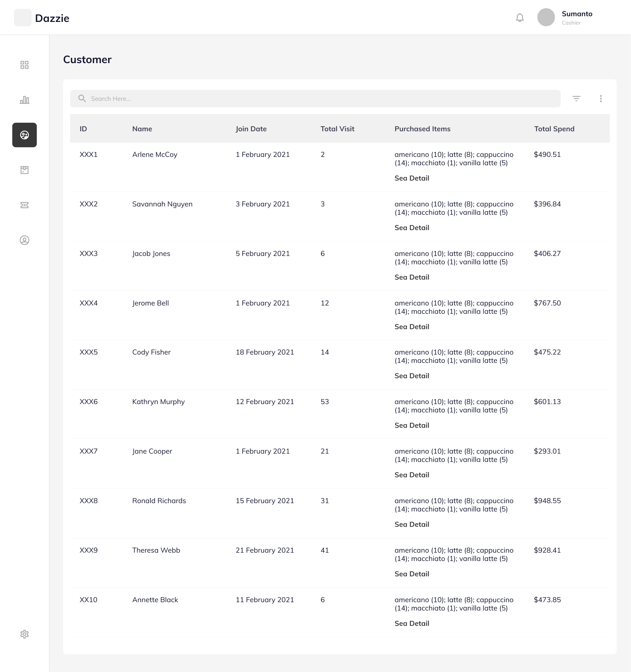The image size is (631, 672).
Task: Open the dashboard grid icon in sidebar
Action: (x=24, y=65)
